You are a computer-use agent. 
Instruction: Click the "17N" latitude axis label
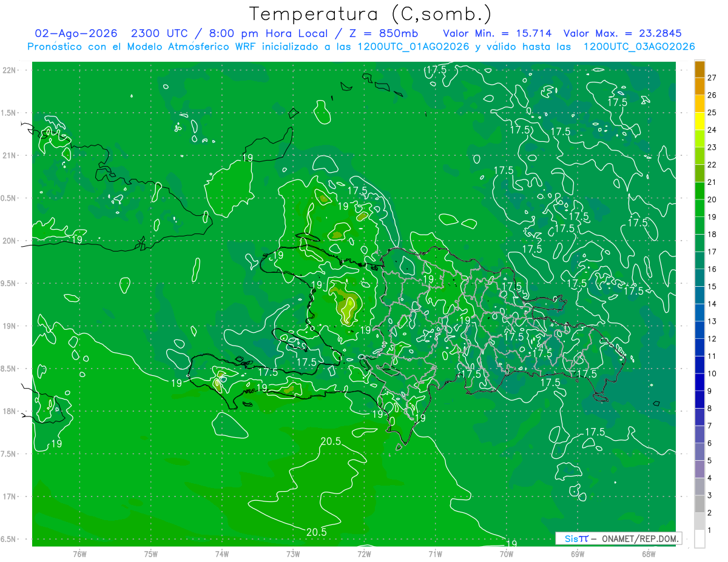9,497
